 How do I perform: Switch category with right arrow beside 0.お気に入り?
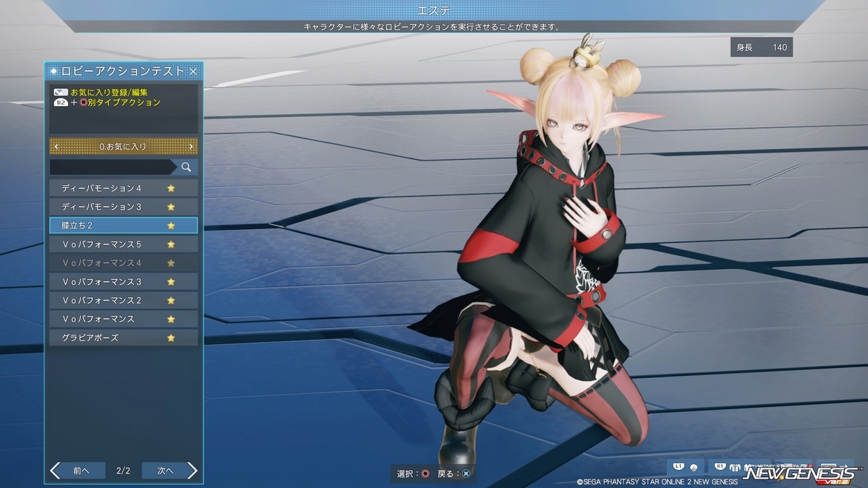point(191,147)
